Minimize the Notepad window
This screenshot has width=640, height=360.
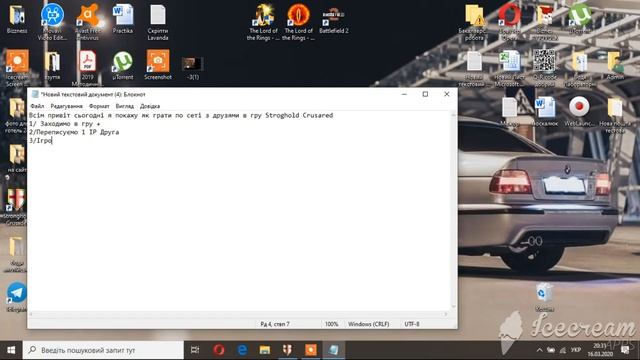(x=404, y=94)
